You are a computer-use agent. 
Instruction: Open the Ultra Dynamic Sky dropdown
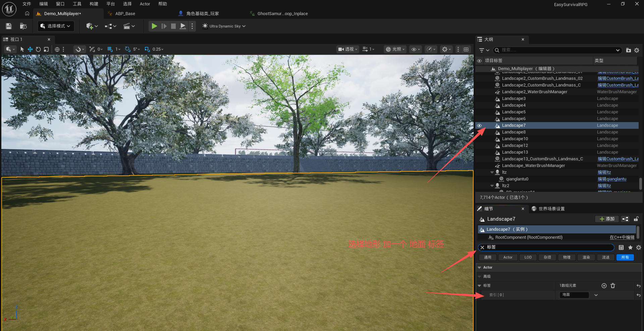[224, 26]
